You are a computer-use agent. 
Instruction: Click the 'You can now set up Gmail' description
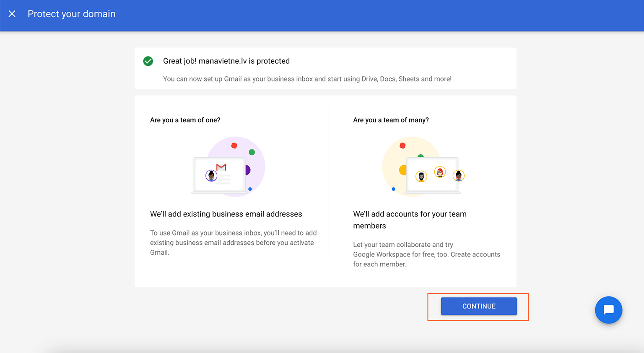tap(307, 79)
